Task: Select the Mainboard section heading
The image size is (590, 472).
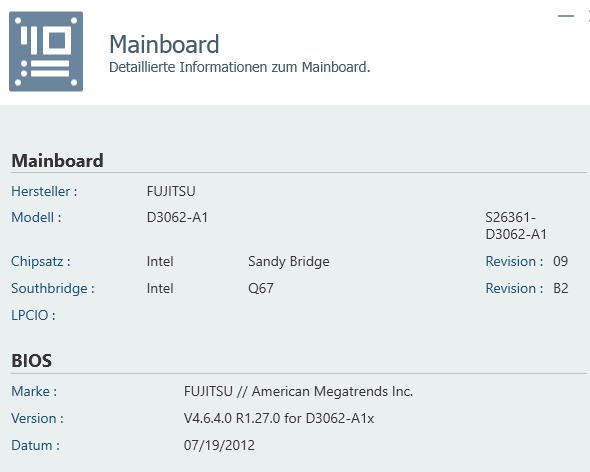Action: point(57,161)
